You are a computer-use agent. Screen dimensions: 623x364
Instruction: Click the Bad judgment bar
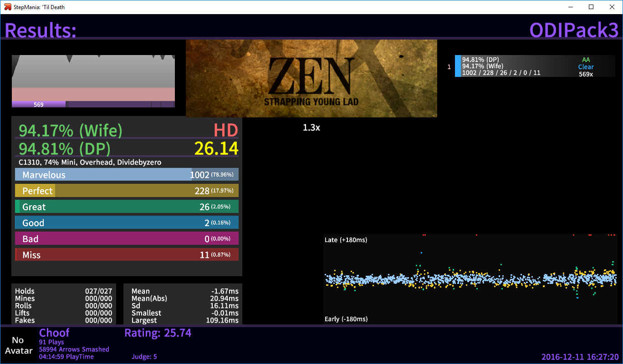[127, 238]
